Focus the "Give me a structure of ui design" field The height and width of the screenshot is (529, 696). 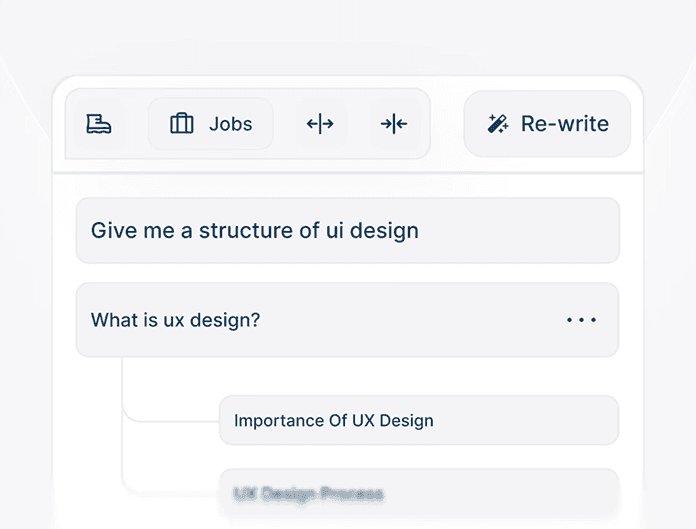pyautogui.click(x=255, y=231)
